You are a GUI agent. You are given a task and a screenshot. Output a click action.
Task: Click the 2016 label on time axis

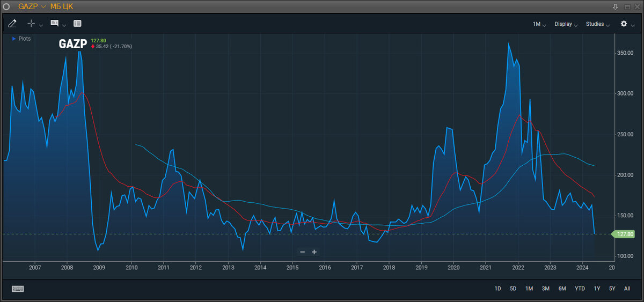click(x=325, y=267)
